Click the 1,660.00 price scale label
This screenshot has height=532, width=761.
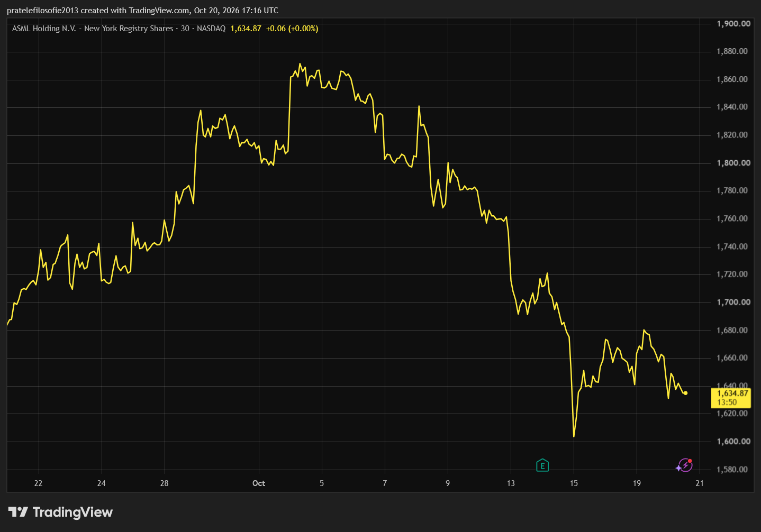click(x=732, y=357)
